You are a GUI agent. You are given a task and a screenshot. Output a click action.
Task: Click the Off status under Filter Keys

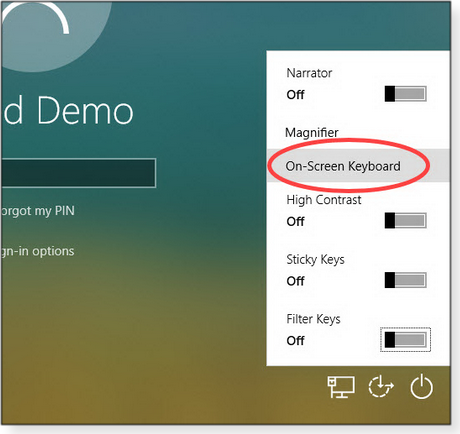pos(295,341)
